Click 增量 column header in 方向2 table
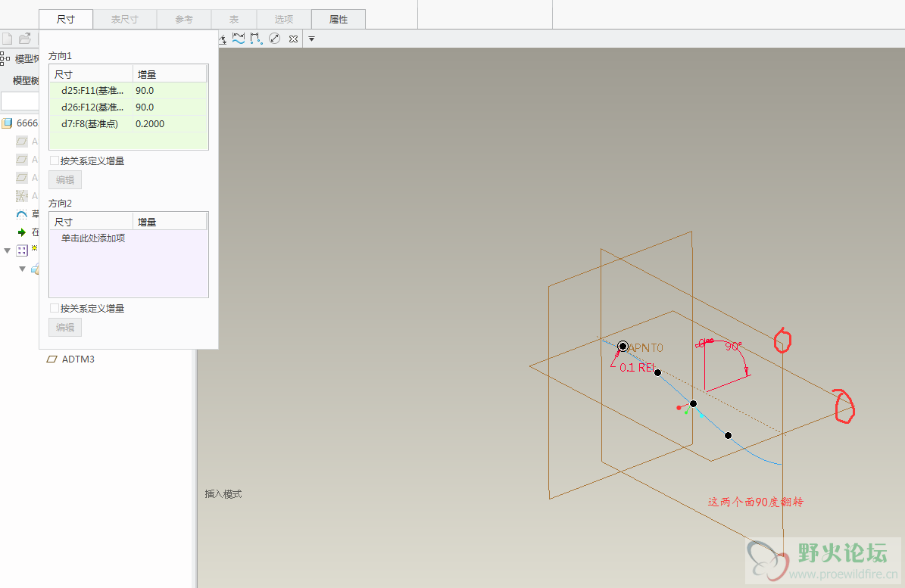Image resolution: width=905 pixels, height=588 pixels. 170,222
